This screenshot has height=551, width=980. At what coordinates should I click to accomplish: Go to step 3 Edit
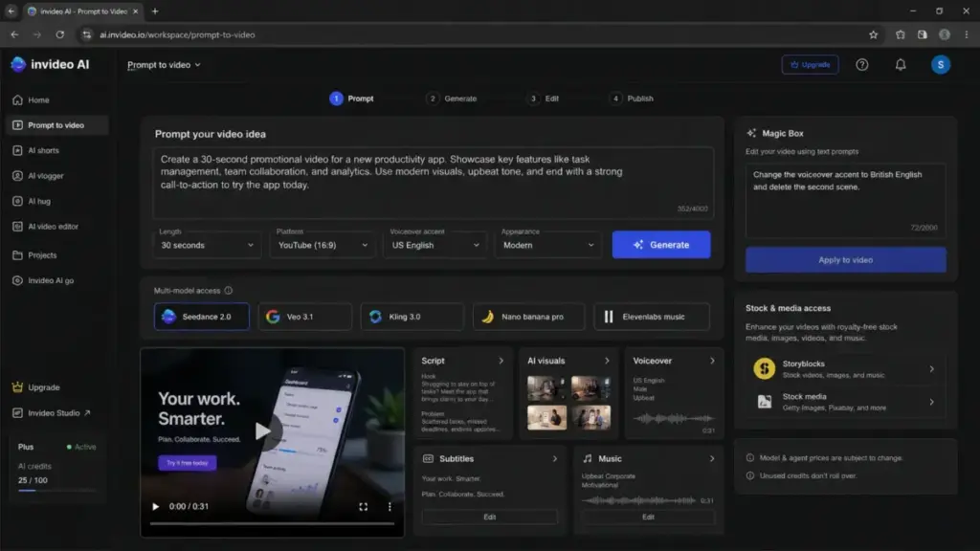click(x=544, y=99)
